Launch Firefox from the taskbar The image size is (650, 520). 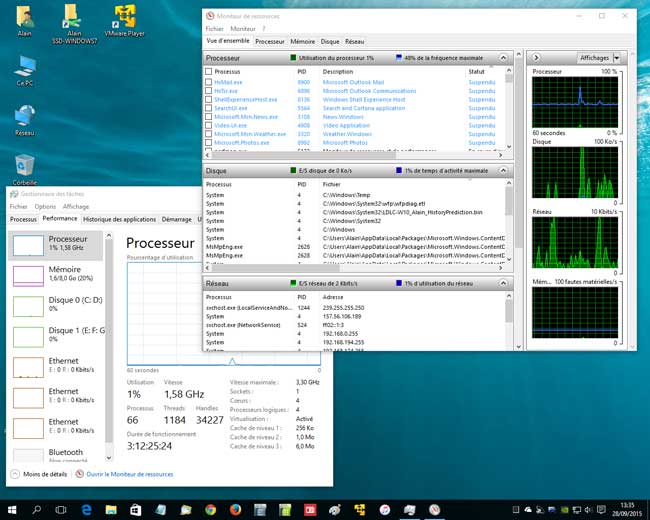235,510
